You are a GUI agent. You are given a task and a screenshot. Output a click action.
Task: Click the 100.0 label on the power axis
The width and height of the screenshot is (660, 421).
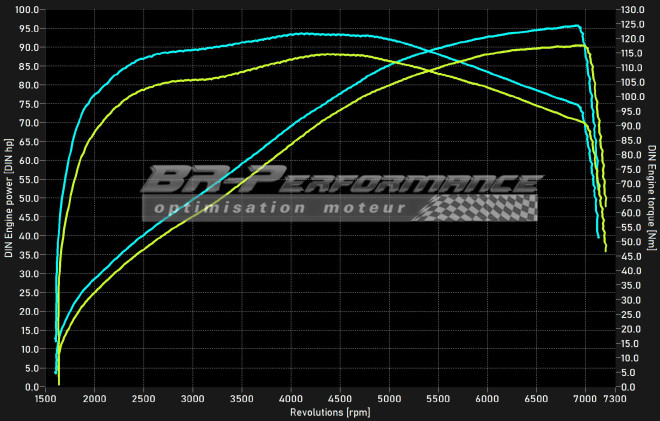[x=27, y=10]
